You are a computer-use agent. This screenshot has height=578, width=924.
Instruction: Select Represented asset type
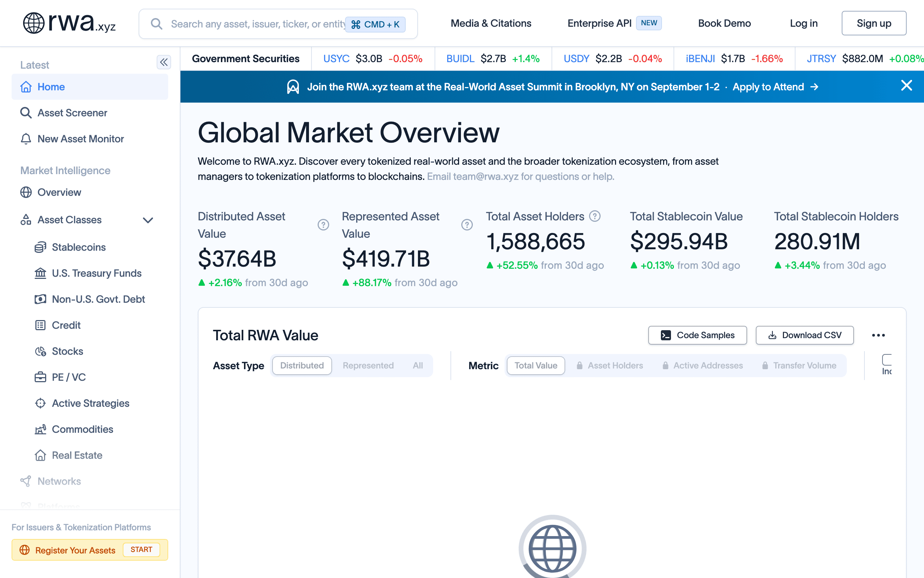[x=368, y=366]
